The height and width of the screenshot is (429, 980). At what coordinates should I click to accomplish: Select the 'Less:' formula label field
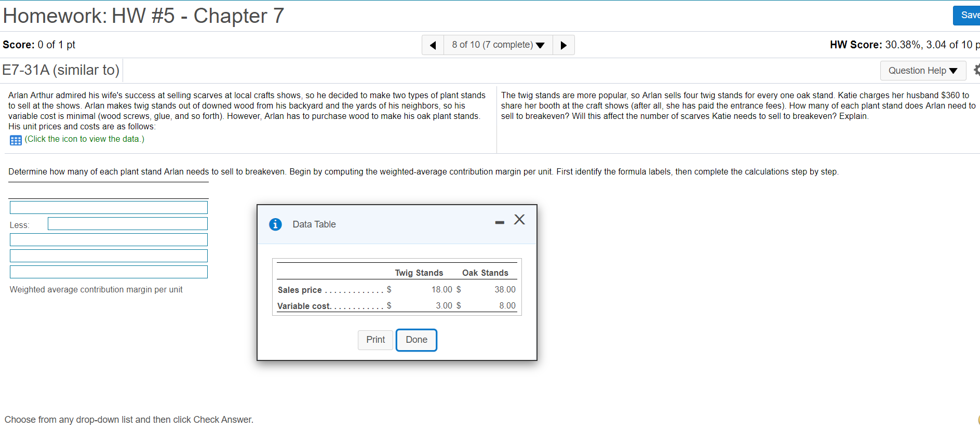[128, 224]
